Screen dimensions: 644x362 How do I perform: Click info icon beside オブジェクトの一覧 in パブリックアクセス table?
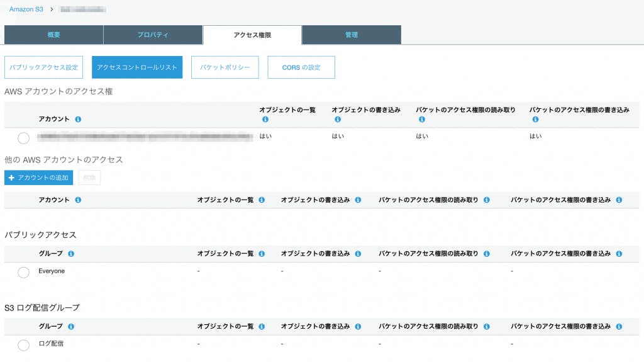(261, 254)
